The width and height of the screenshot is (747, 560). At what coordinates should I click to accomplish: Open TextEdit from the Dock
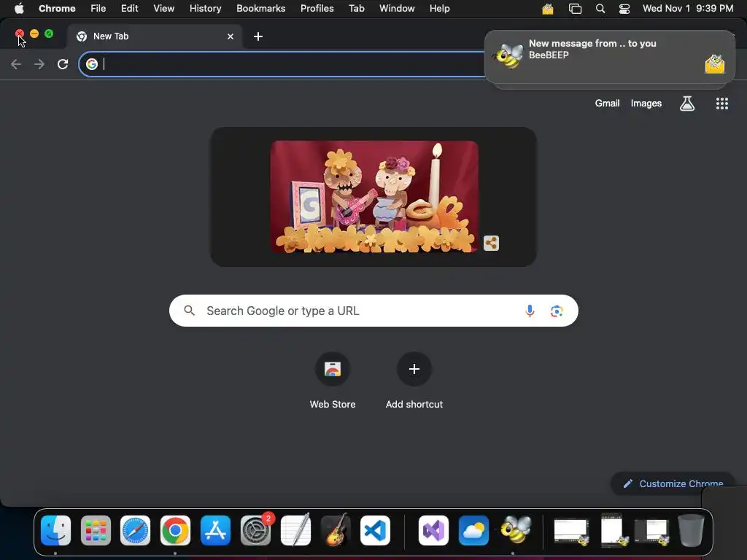pos(296,529)
